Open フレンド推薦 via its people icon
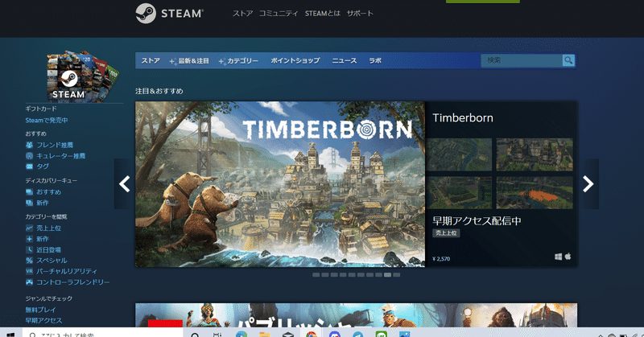Viewport: 644px width, 337px height. (x=29, y=145)
